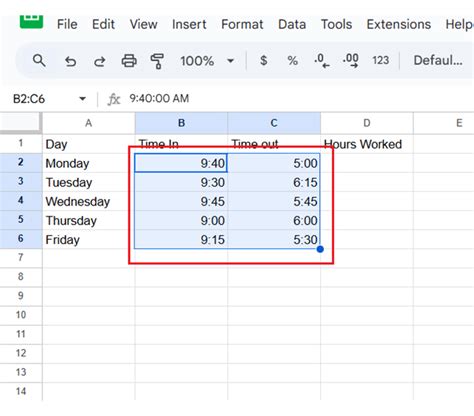Apply currency format with dollar icon
The image size is (474, 416).
point(263,61)
